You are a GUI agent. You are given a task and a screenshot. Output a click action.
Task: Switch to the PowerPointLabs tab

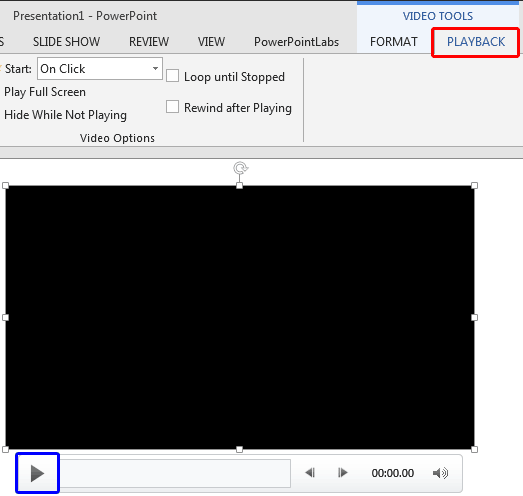point(296,42)
